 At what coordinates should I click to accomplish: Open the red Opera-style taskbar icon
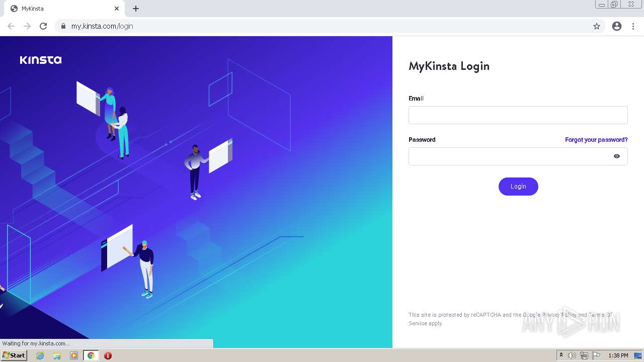click(x=108, y=355)
